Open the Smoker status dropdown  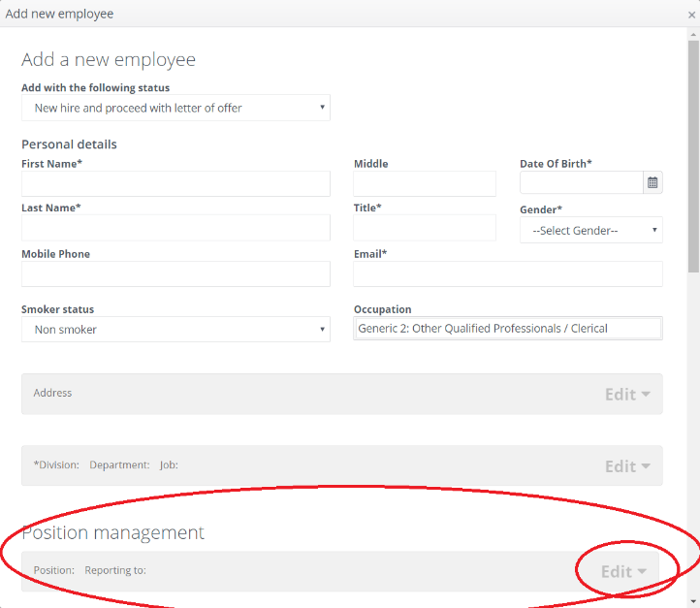pos(175,330)
